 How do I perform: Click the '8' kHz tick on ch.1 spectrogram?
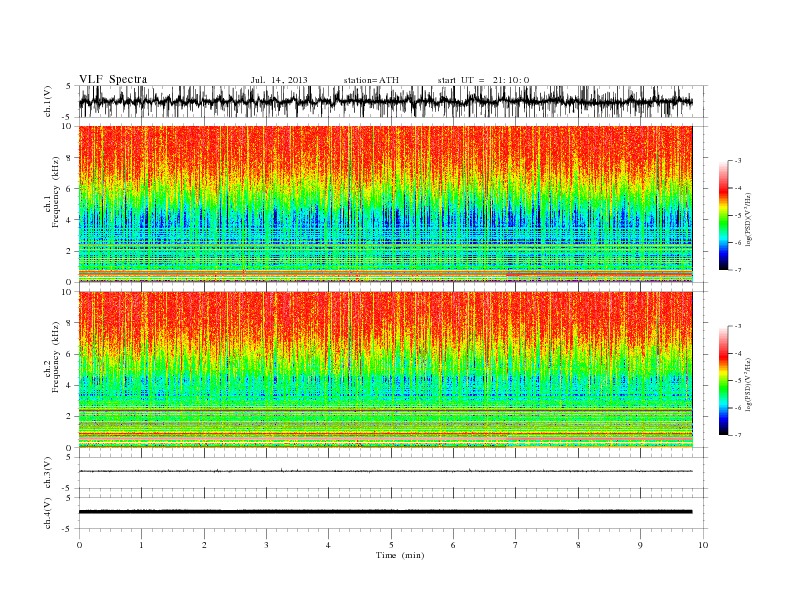(x=69, y=158)
